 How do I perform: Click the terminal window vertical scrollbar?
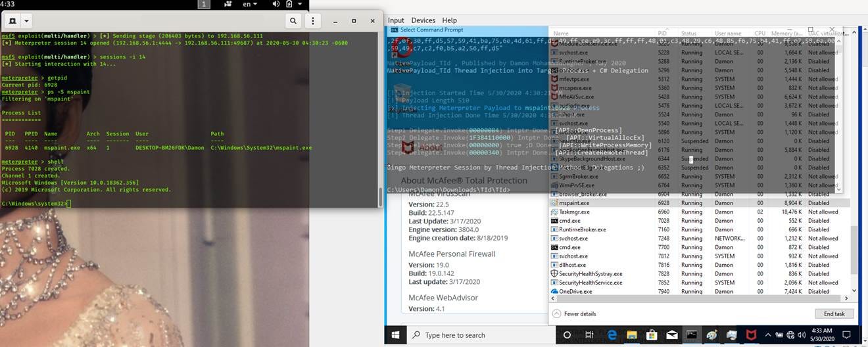click(379, 196)
